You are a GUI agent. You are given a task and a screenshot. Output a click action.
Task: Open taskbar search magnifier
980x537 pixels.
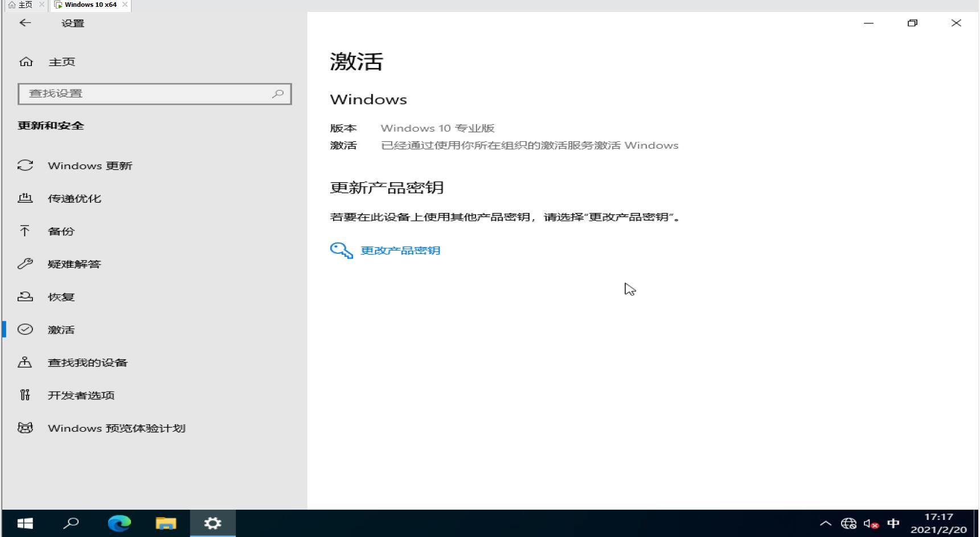[x=71, y=523]
